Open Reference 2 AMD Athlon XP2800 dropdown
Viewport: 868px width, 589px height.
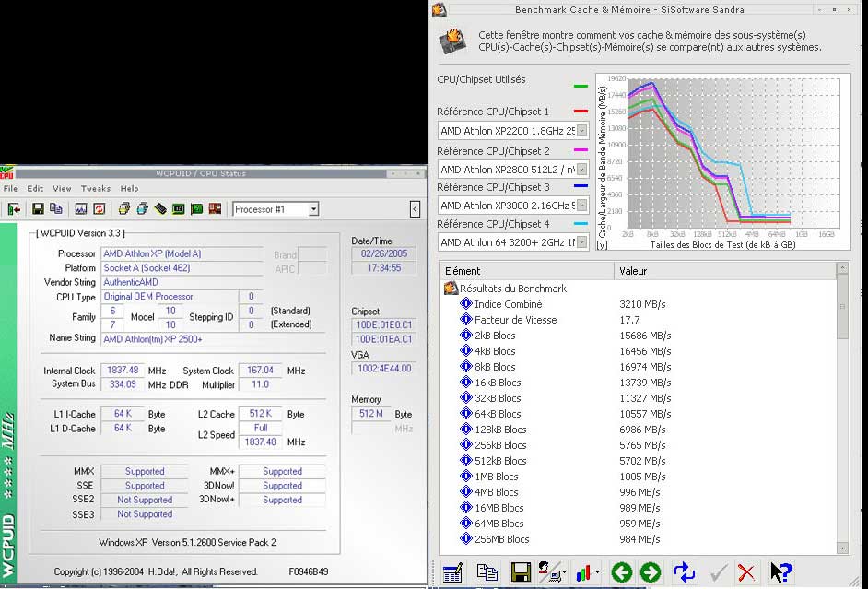581,170
